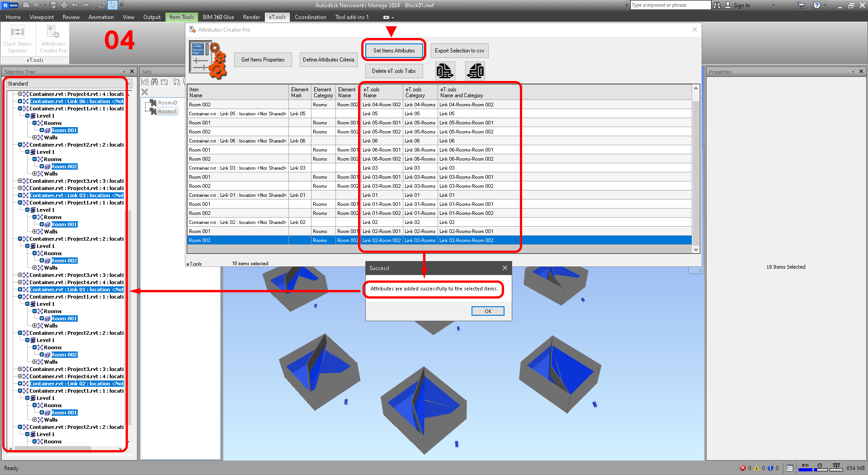Open the Coordination ribbon tab
The height and width of the screenshot is (475, 868).
tap(310, 17)
